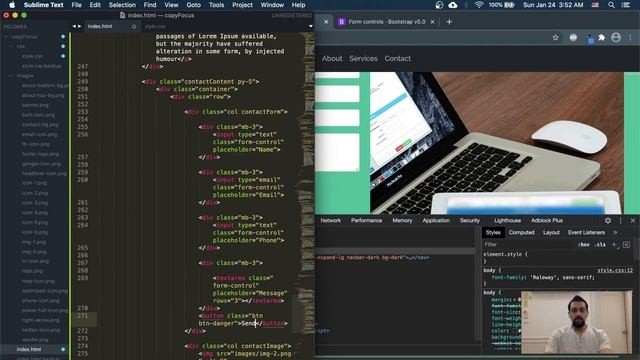Open the Selection menu
This screenshot has width=640, height=360.
pyautogui.click(x=122, y=5)
